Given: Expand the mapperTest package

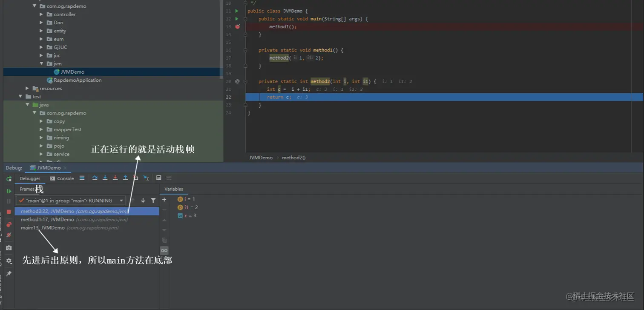Looking at the screenshot, I should click(x=42, y=129).
